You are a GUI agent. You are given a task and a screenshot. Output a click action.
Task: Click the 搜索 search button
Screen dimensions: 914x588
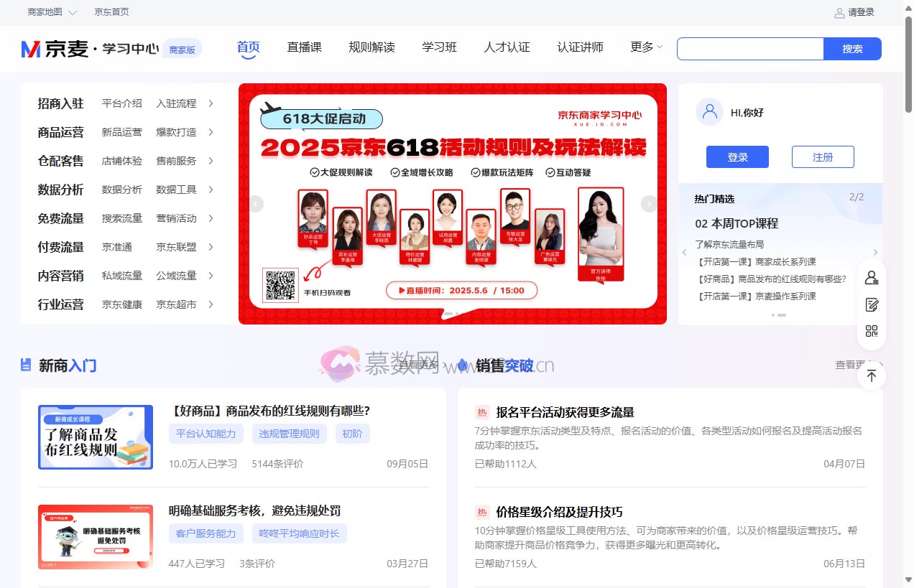(852, 48)
